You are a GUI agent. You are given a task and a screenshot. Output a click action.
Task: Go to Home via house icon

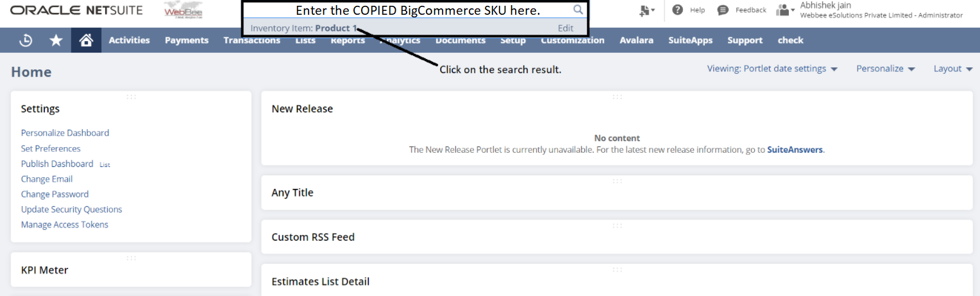(86, 40)
